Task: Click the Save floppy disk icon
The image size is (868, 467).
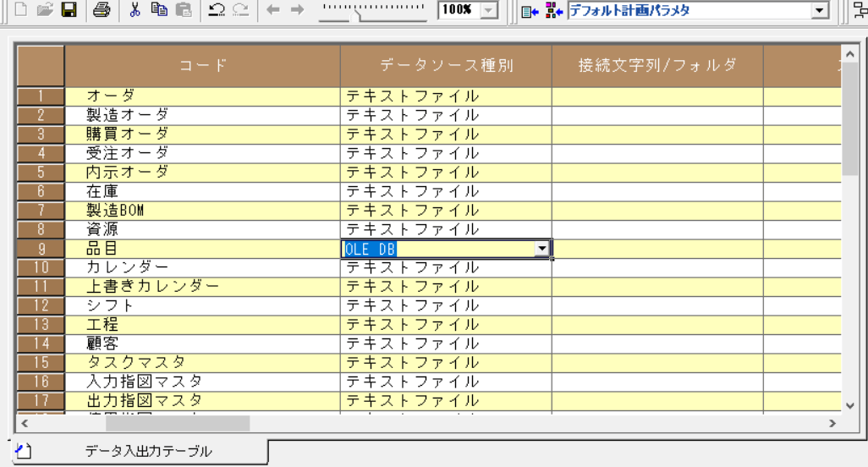Action: (x=69, y=9)
